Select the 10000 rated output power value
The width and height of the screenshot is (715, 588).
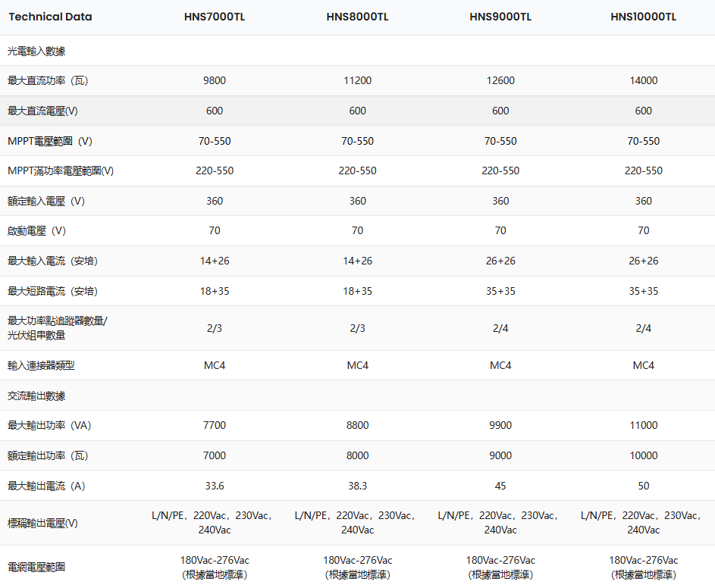pyautogui.click(x=643, y=455)
